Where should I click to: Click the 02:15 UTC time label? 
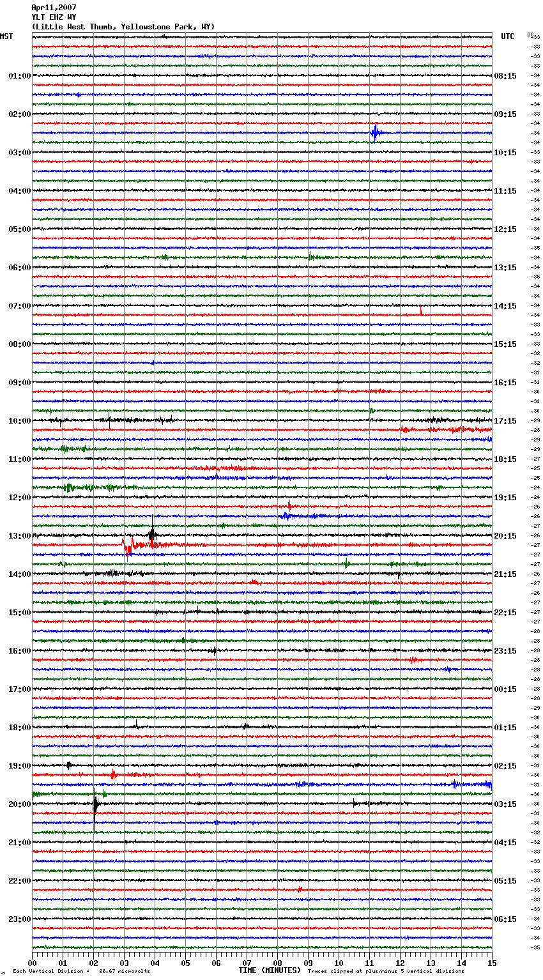(505, 766)
